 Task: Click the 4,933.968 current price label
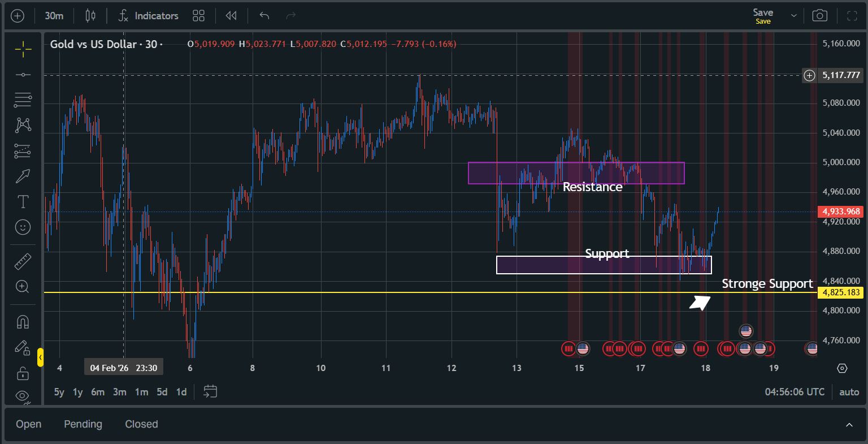pyautogui.click(x=841, y=212)
